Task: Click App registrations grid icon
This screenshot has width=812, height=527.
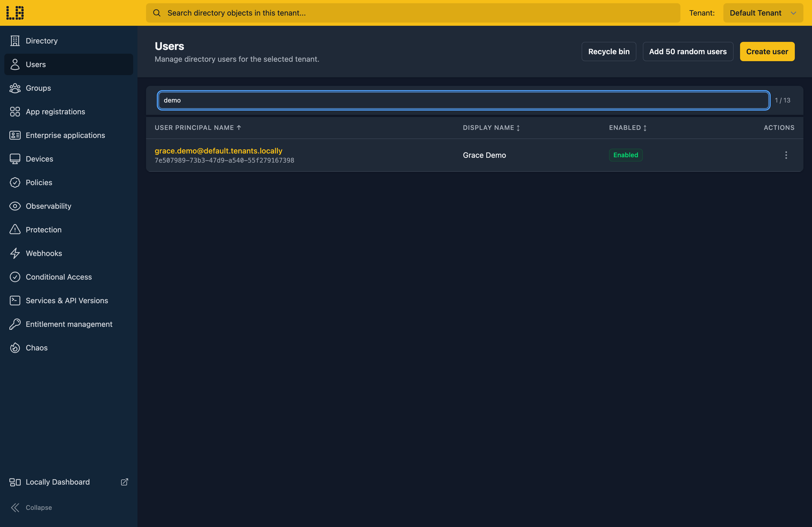Action: point(15,111)
